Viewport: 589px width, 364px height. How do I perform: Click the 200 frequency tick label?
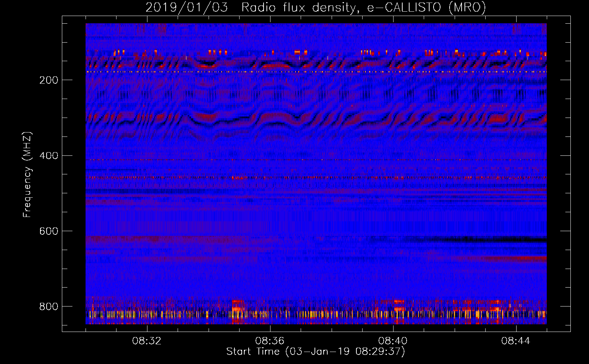point(48,80)
